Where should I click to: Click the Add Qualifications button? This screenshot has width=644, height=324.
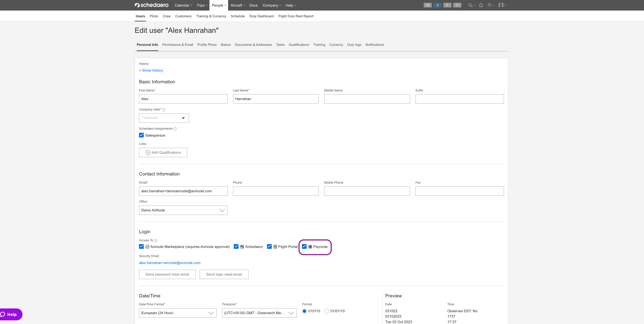click(163, 152)
